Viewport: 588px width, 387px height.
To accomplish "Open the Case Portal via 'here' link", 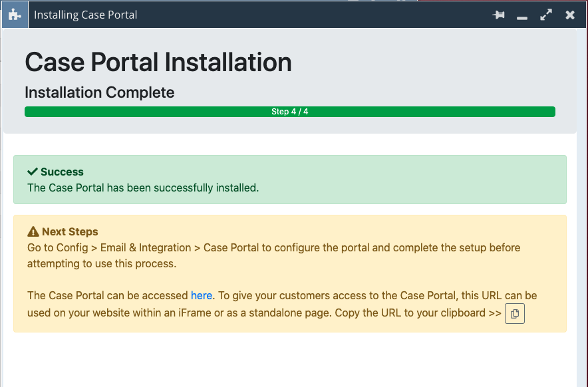I will (x=202, y=295).
